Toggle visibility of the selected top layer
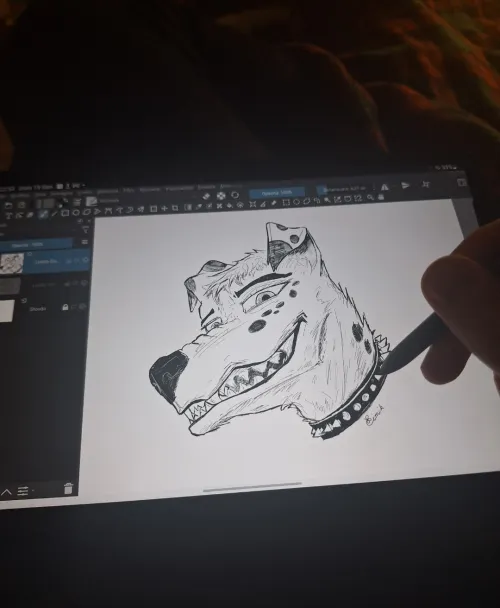500x608 pixels. pyautogui.click(x=86, y=260)
